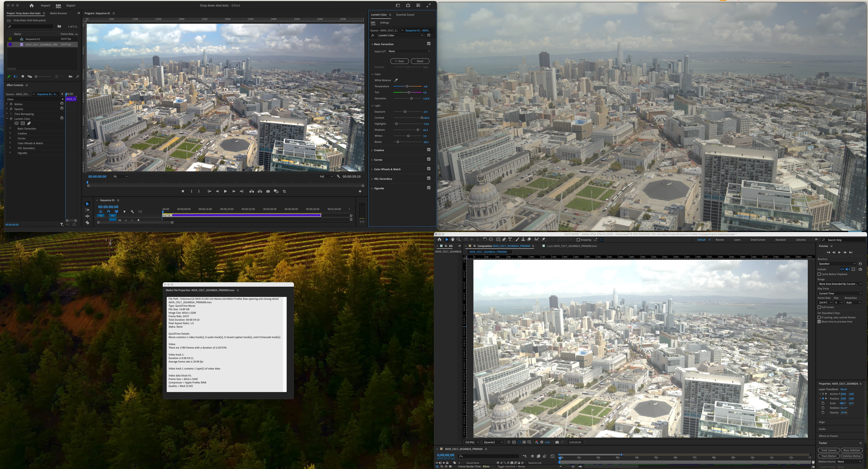Check Cache Before Playback option
868x469 pixels.
(819, 274)
